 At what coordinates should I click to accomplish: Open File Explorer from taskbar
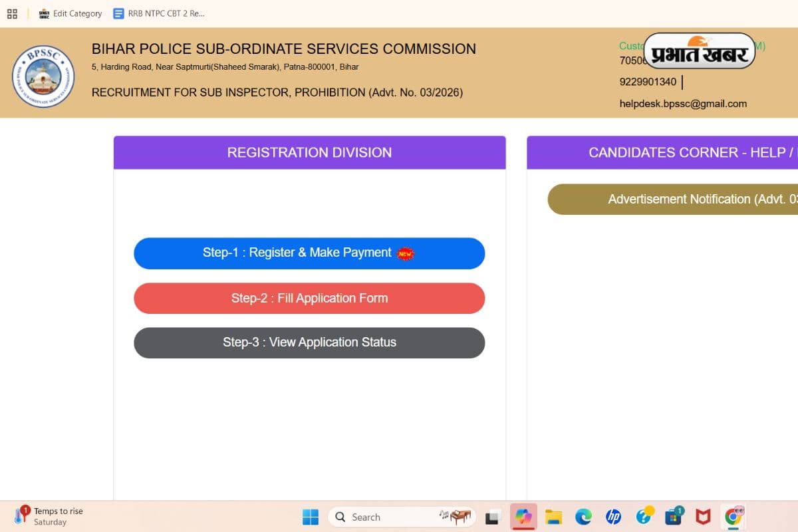[x=553, y=517]
